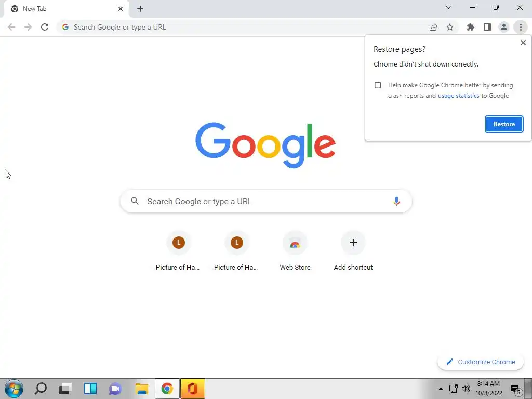Open the Windows Start button

coord(14,389)
